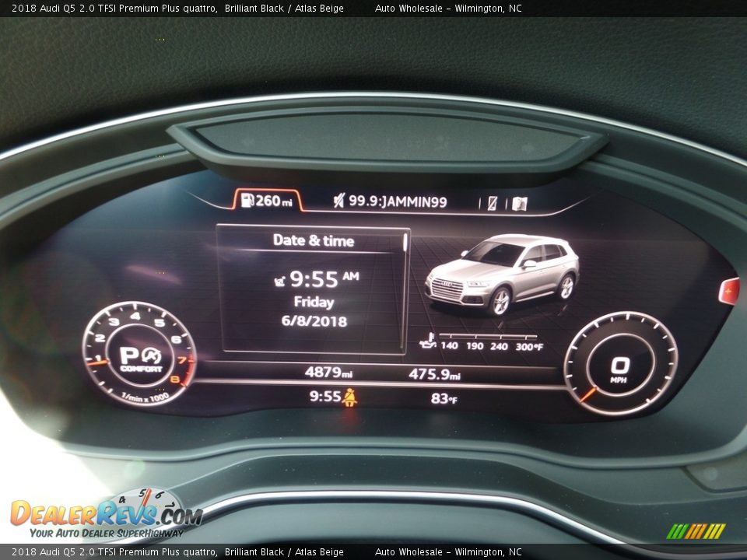Viewport: 747px width, 560px height.
Task: Tap the muted speaker icon
Action: [338, 201]
